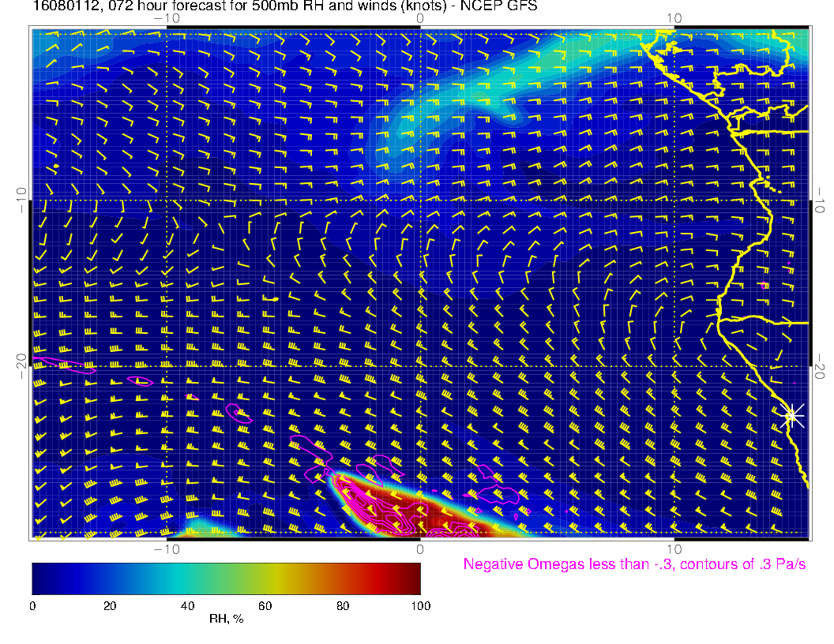Pick the dark blue start of the RH colorbar

tap(39, 578)
